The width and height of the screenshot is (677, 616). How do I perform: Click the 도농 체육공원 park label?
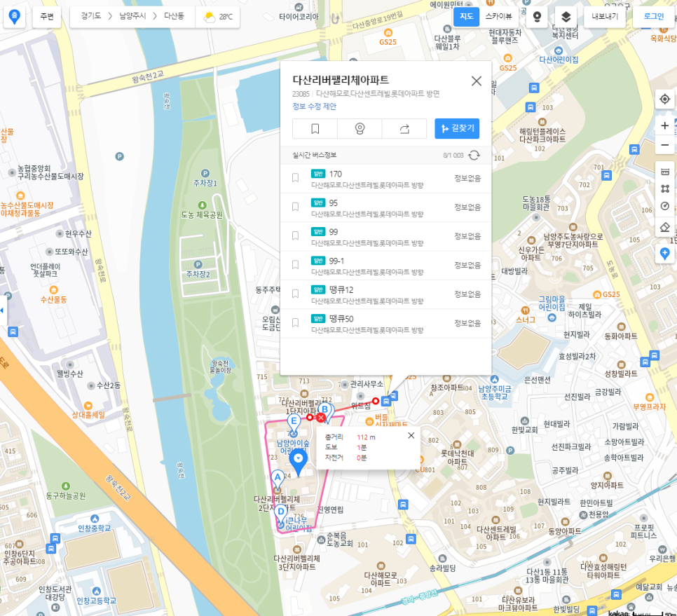click(202, 214)
